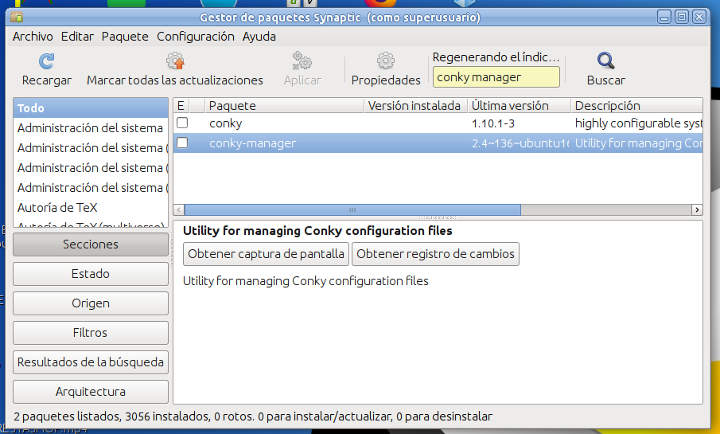The image size is (720, 434).
Task: Click Marcar todas las actualizaciones icon
Action: [x=175, y=61]
